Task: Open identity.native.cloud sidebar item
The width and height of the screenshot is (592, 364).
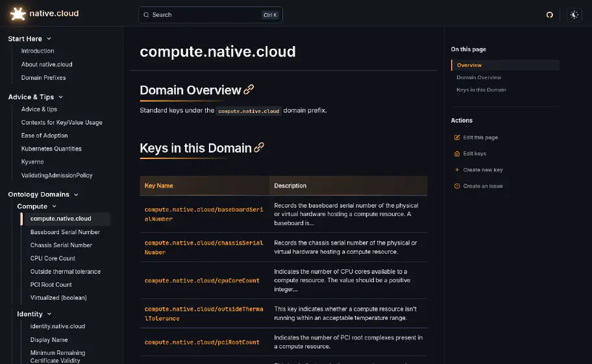Action: (57, 326)
